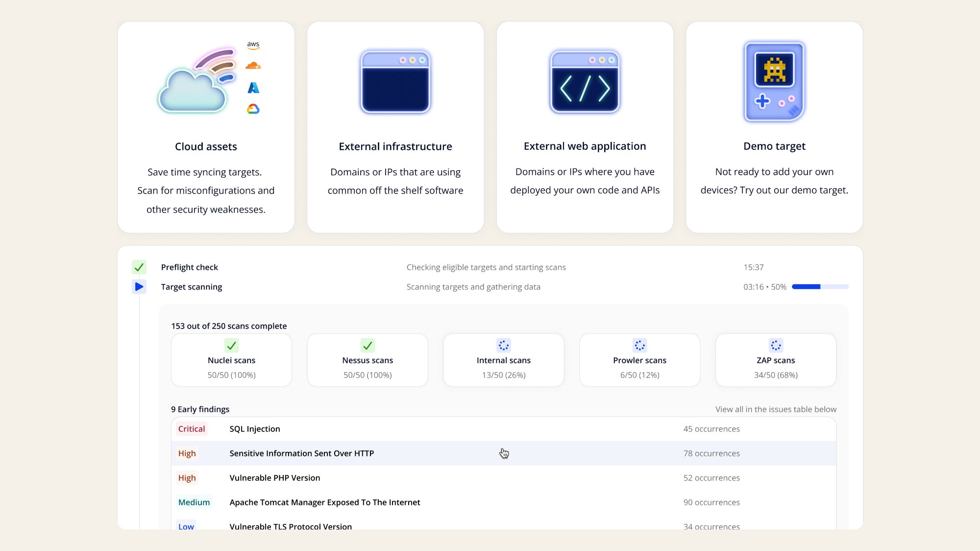Expand the Prowler scans status card

639,360
